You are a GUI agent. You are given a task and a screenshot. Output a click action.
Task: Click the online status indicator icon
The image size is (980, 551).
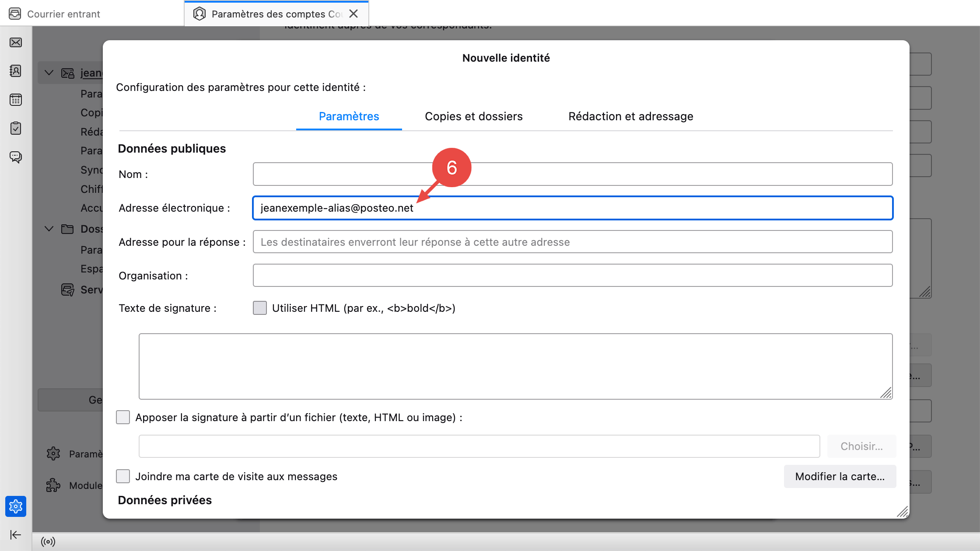coord(48,542)
